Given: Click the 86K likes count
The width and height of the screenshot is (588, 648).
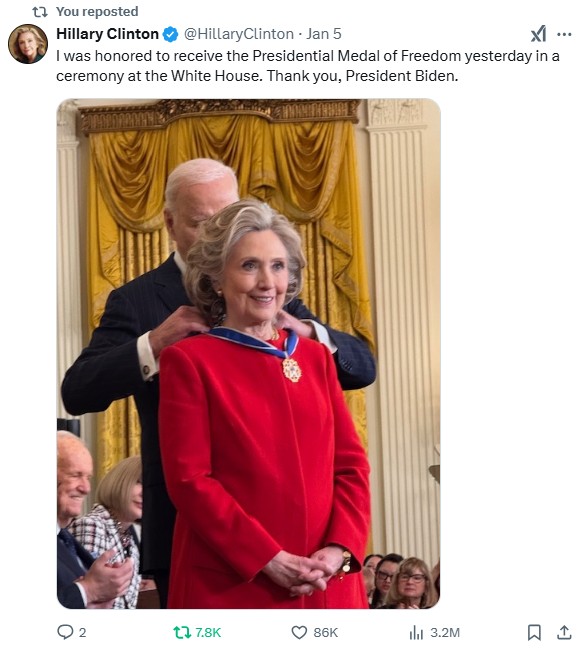Looking at the screenshot, I should [326, 633].
